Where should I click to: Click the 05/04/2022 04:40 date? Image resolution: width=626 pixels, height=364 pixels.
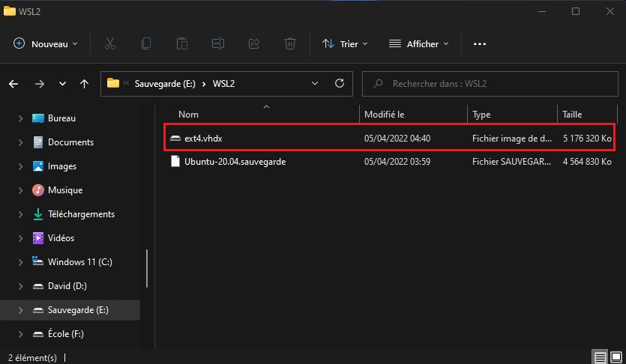point(397,139)
